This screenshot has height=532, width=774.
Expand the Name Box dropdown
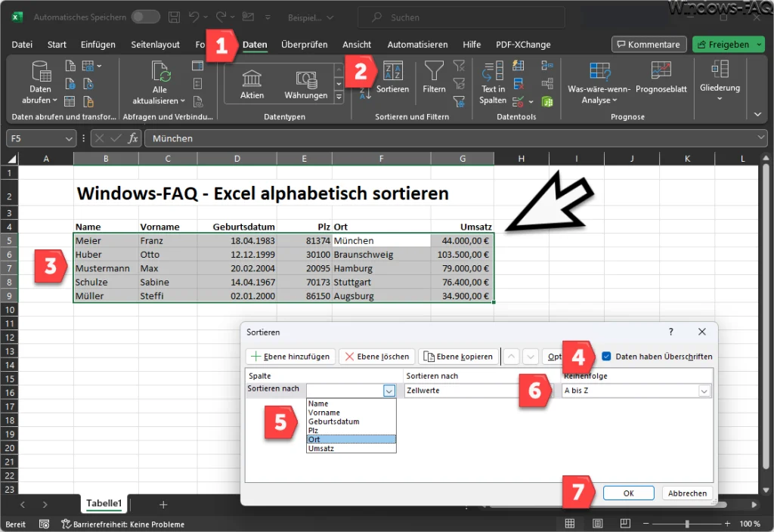click(x=69, y=139)
